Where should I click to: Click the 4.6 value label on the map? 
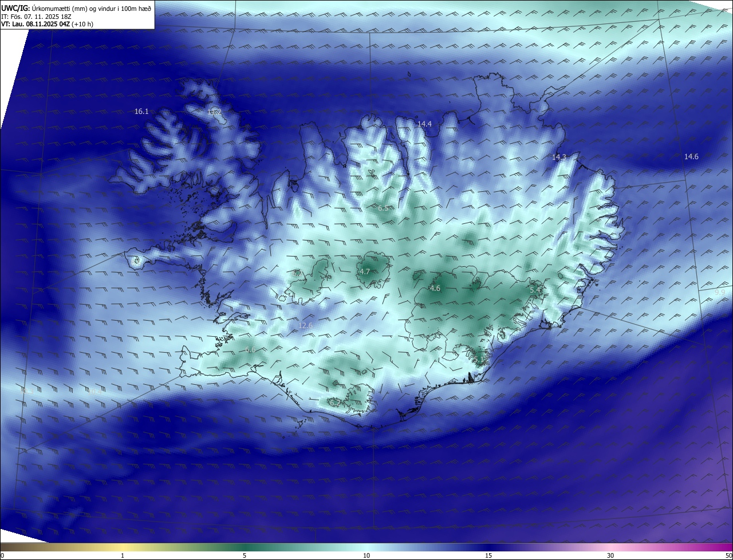coord(435,289)
